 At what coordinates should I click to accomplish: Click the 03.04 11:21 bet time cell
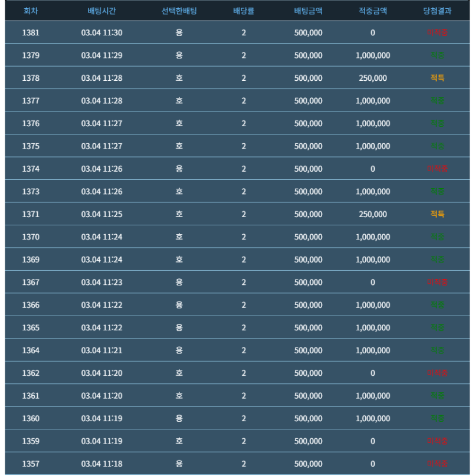pyautogui.click(x=101, y=350)
